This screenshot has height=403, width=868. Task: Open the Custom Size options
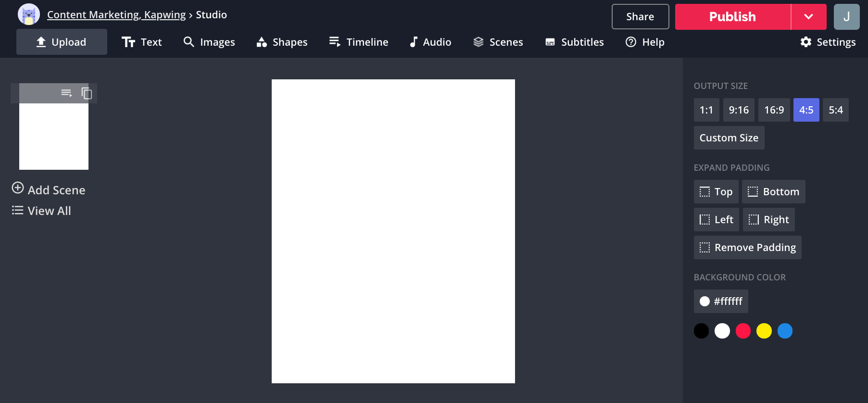(x=729, y=138)
